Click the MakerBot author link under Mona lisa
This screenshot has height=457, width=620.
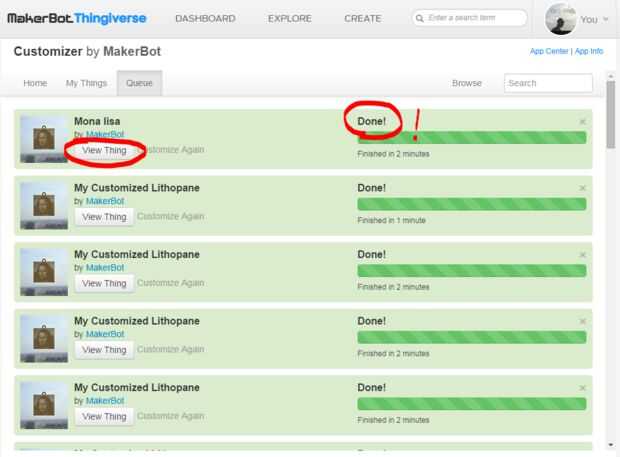click(105, 134)
